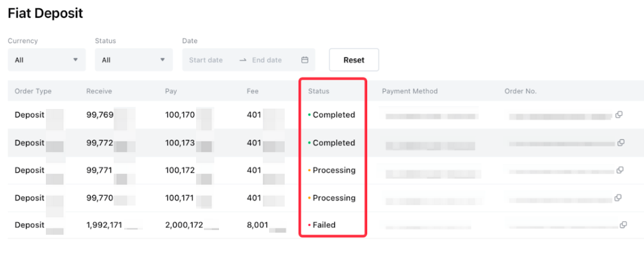
Task: Copy order number for the 99,772 deposit
Action: tap(621, 142)
